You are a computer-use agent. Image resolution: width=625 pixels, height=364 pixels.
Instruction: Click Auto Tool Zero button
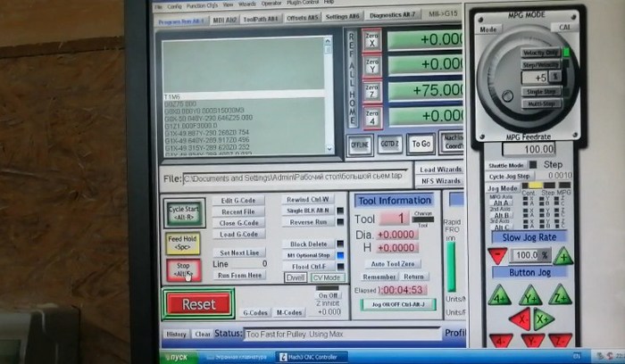click(393, 264)
